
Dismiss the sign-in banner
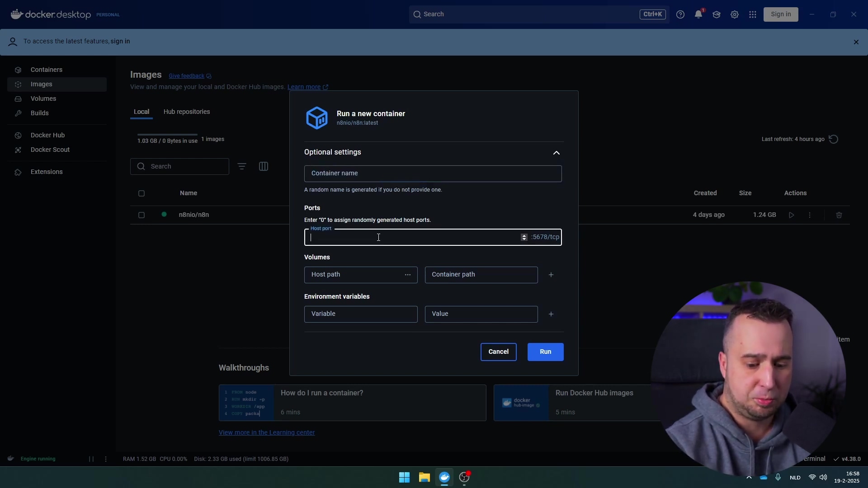coord(856,42)
